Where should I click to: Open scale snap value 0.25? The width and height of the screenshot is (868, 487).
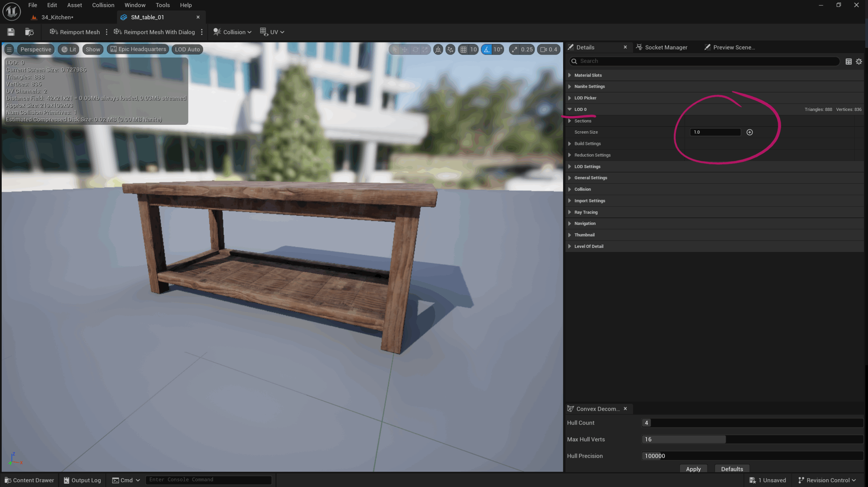tap(527, 50)
